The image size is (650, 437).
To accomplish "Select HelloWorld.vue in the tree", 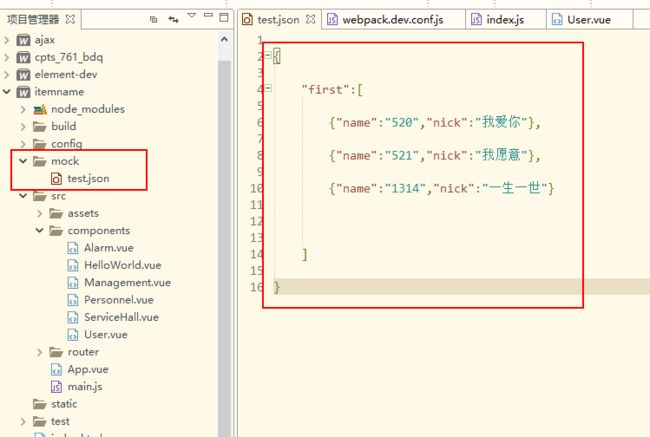I will pos(123,265).
